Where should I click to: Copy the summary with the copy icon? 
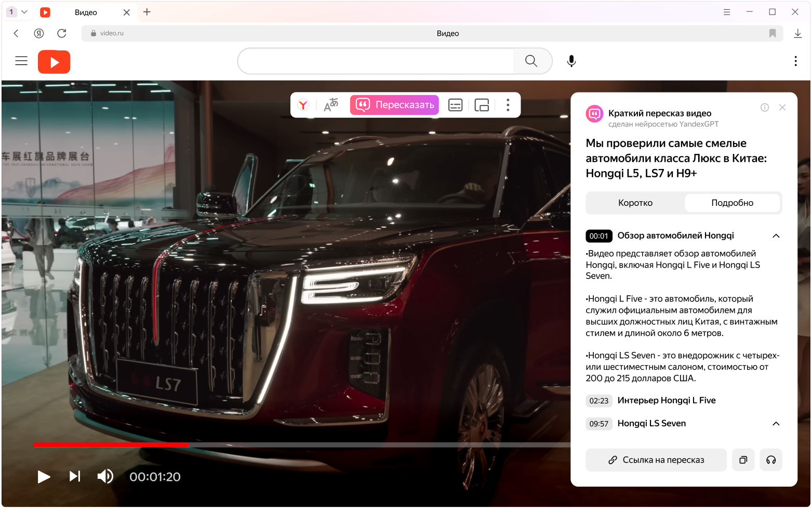[x=743, y=460]
